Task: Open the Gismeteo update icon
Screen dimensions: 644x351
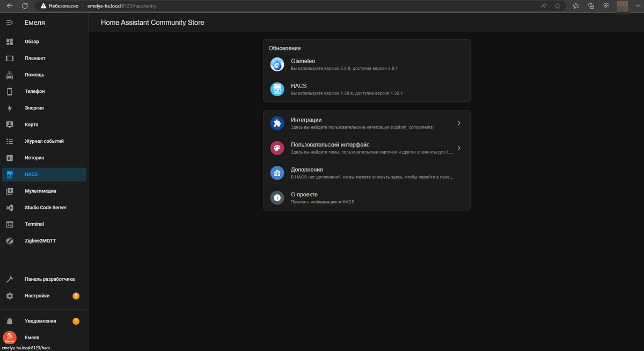Action: 277,64
